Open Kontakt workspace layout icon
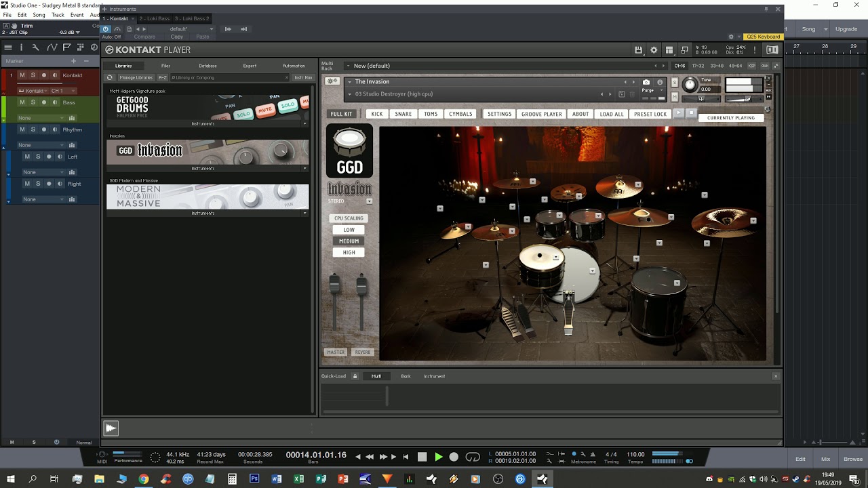This screenshot has height=488, width=868. point(669,50)
